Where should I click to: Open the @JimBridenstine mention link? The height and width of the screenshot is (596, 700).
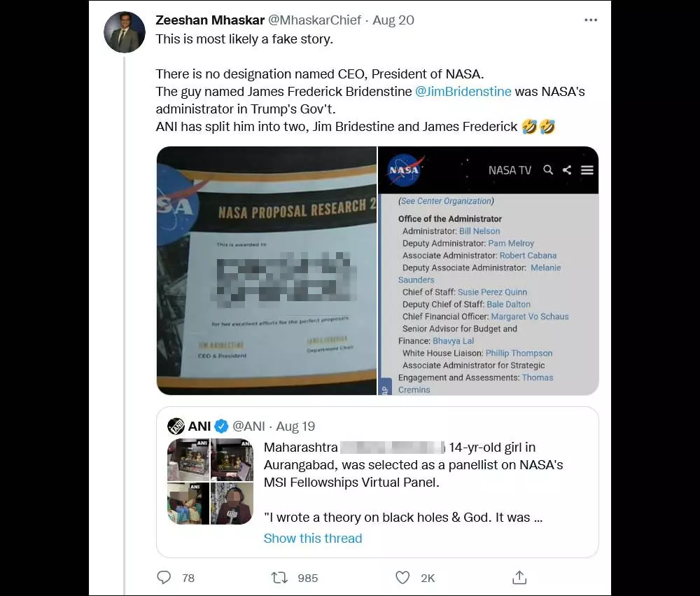463,92
